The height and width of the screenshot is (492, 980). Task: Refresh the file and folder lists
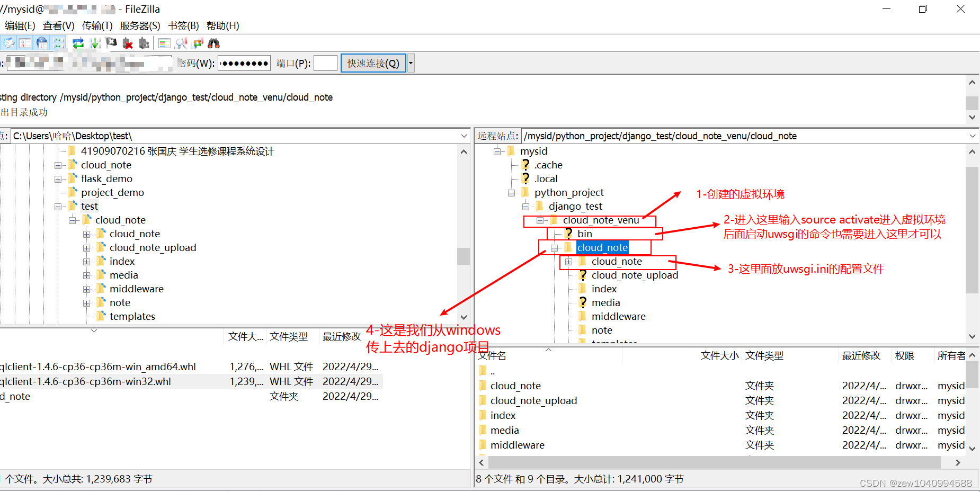(78, 43)
